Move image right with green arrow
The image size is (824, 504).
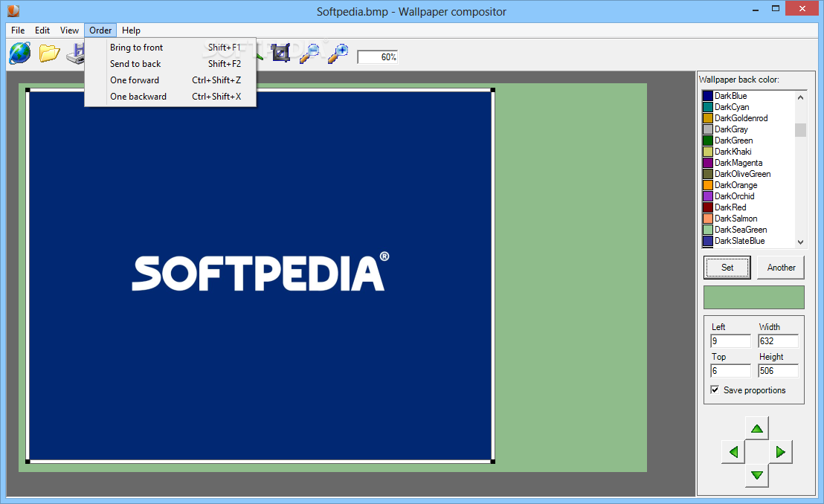[780, 451]
